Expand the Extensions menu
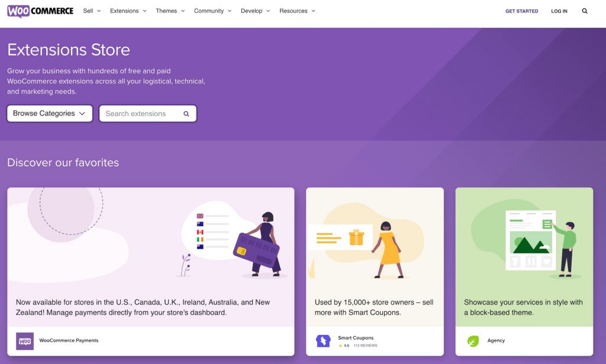The image size is (606, 364). (128, 11)
